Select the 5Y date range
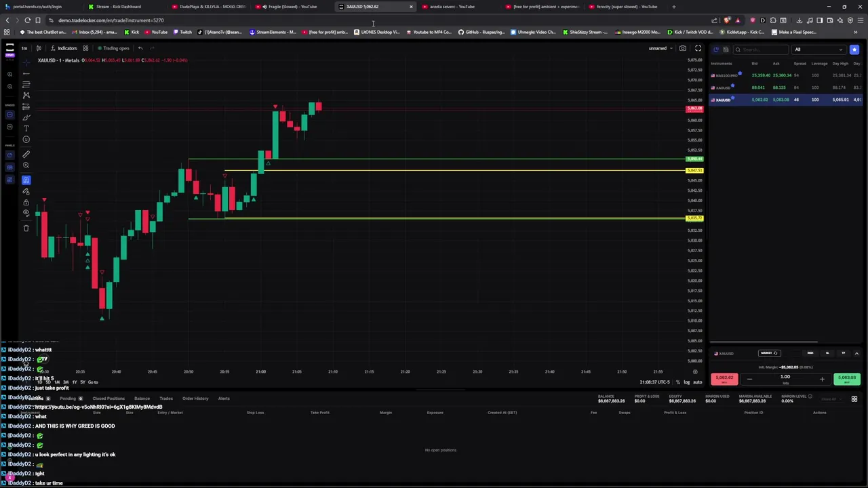This screenshot has height=488, width=868. coord(83,382)
